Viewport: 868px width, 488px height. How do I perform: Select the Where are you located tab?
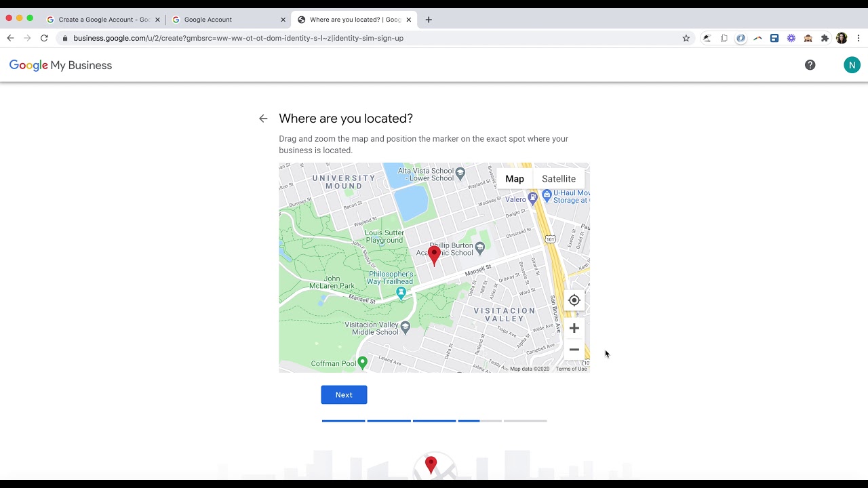click(355, 20)
